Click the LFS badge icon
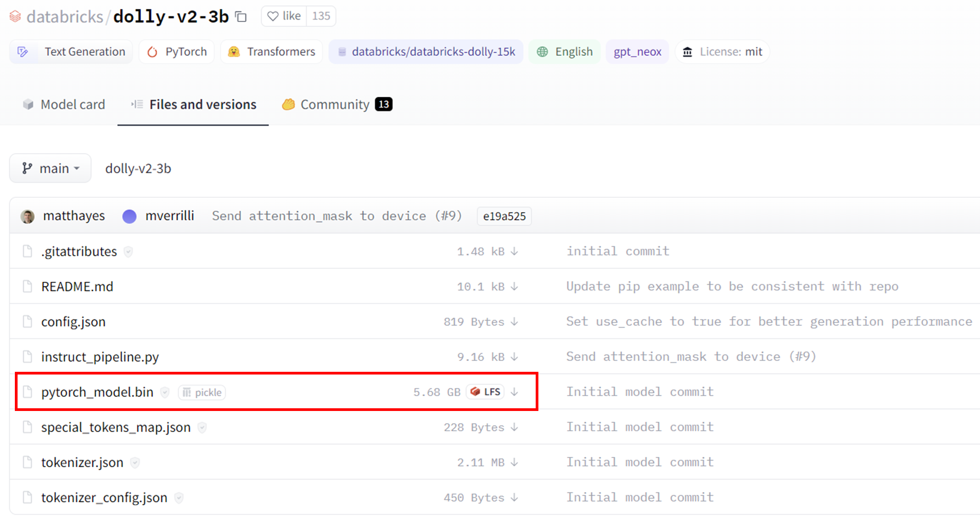Image resolution: width=980 pixels, height=519 pixels. [x=486, y=392]
